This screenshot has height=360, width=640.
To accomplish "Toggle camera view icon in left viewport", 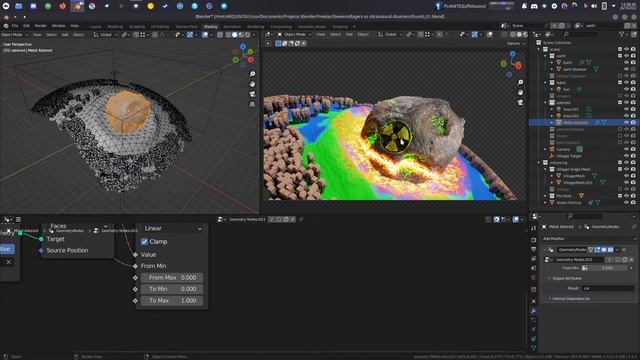I will (x=252, y=94).
